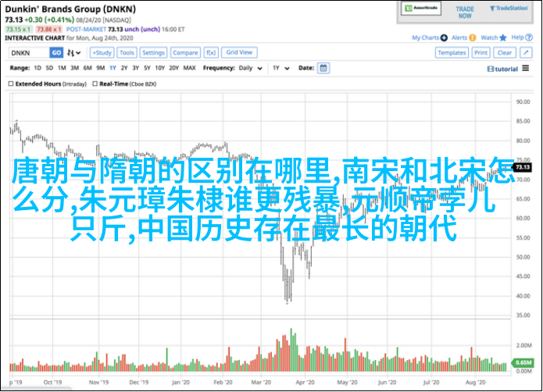Open the Frequency Daily dropdown
Screen dimensions: 543x392
250,68
